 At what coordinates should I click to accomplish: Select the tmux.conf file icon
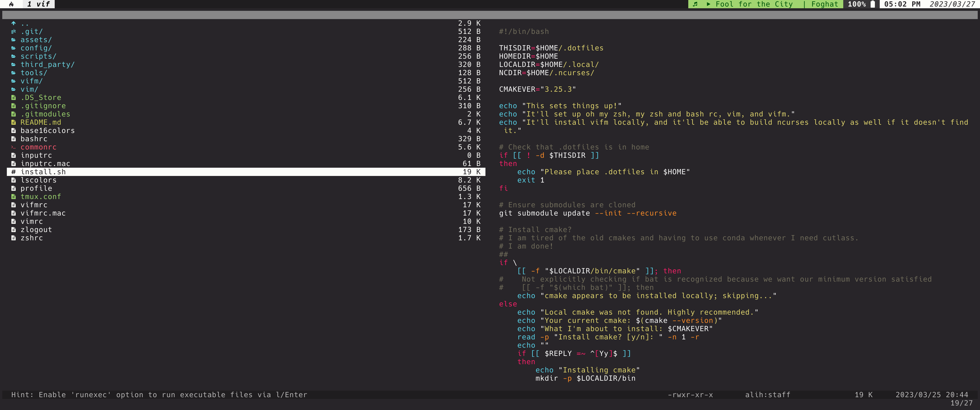pos(14,196)
